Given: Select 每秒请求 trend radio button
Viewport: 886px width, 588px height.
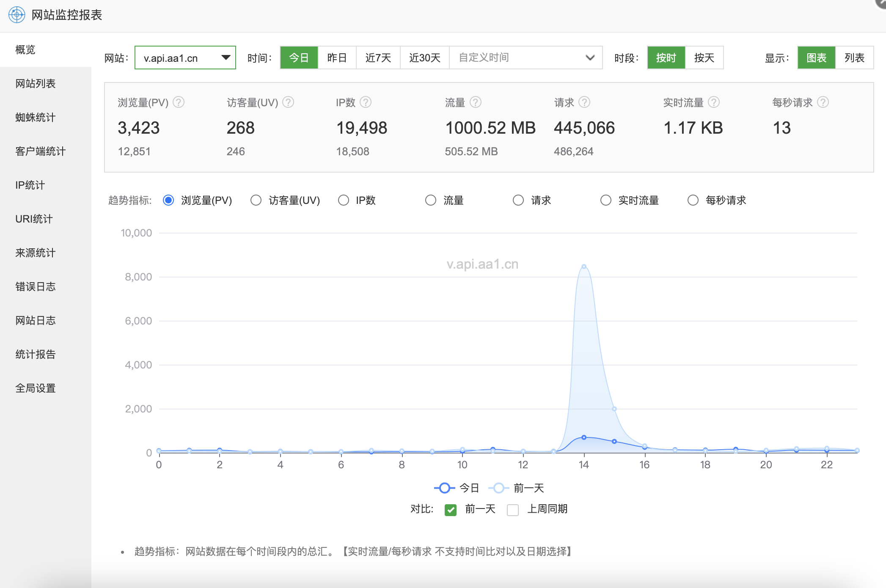Looking at the screenshot, I should [693, 200].
